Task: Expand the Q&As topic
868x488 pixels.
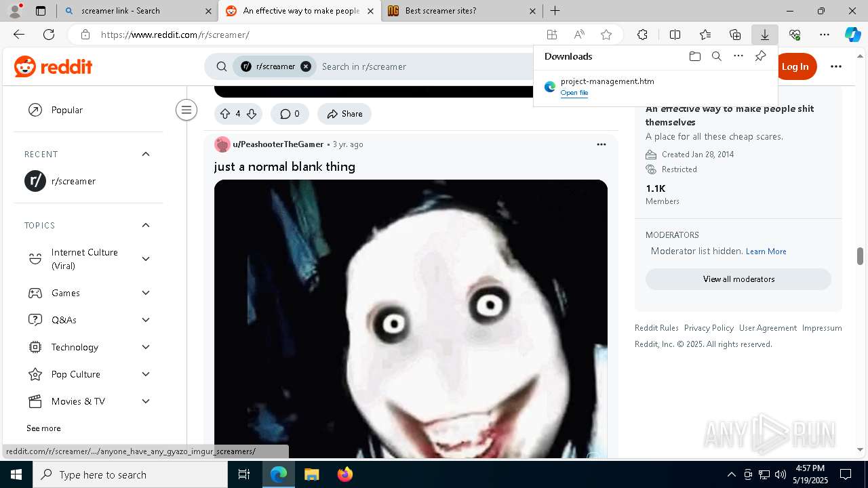Action: (146, 320)
